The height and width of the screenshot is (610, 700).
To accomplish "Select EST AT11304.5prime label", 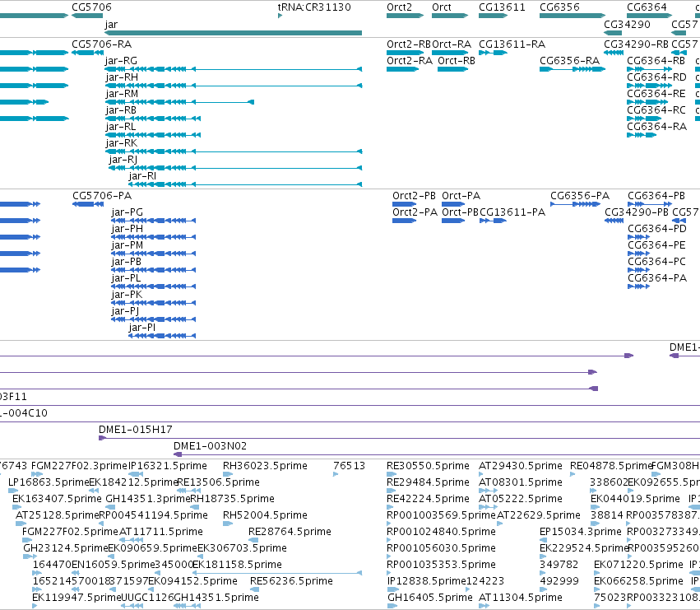I will 521,598.
